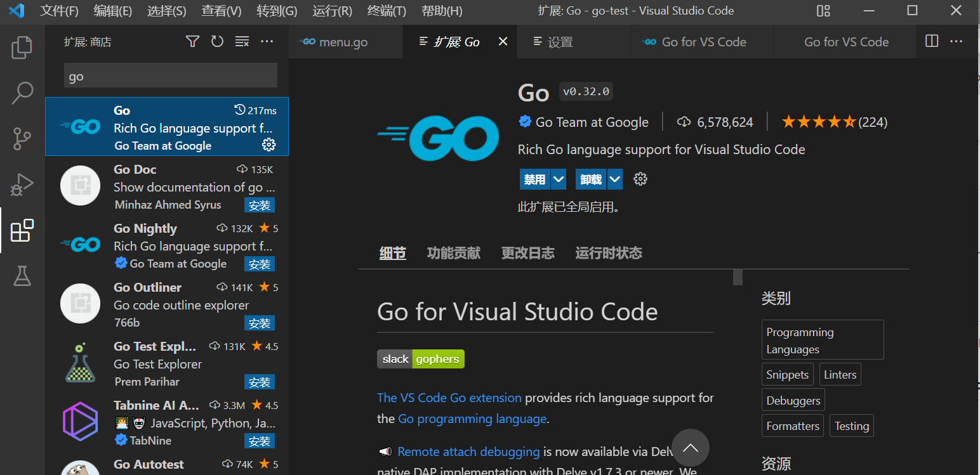
Task: Open the Testing flask icon view
Action: click(22, 276)
